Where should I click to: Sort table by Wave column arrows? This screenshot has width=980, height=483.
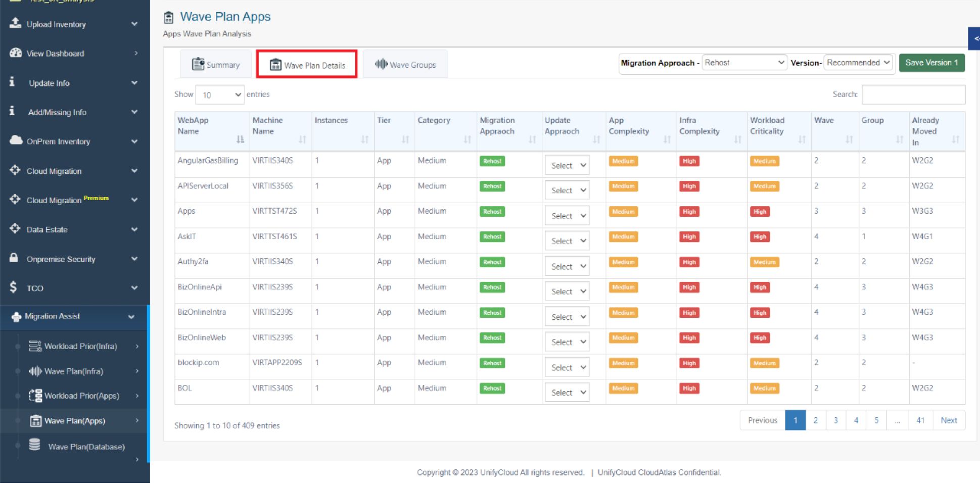tap(849, 139)
